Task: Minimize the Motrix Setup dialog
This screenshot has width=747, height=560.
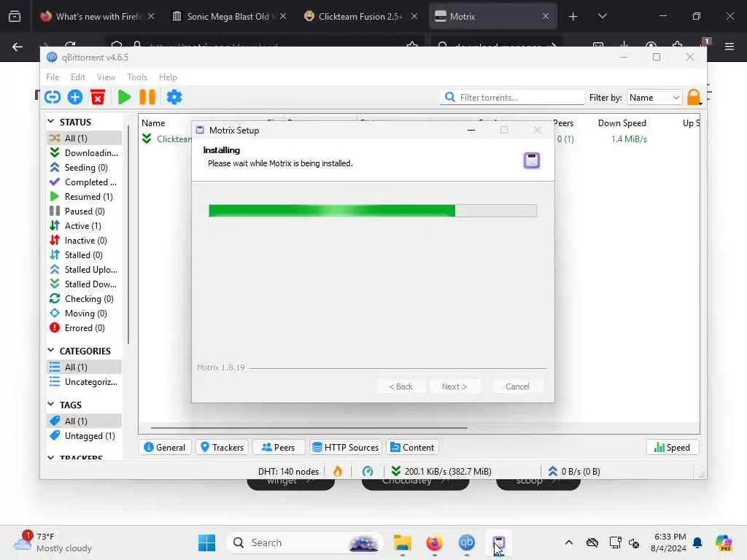Action: pyautogui.click(x=471, y=130)
